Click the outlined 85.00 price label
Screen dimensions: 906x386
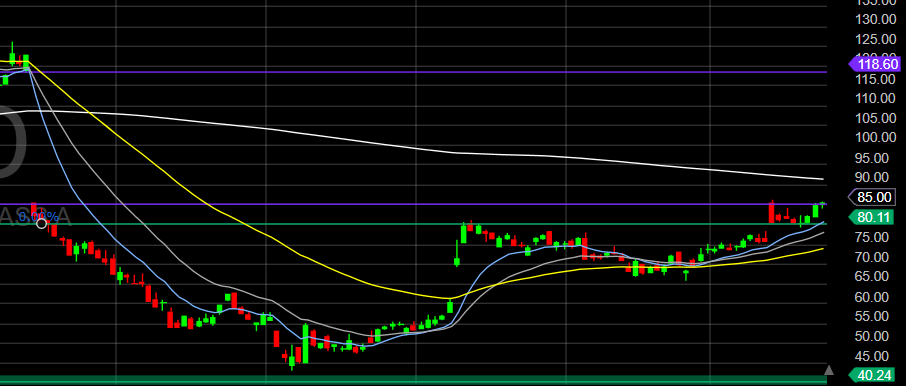pos(873,197)
